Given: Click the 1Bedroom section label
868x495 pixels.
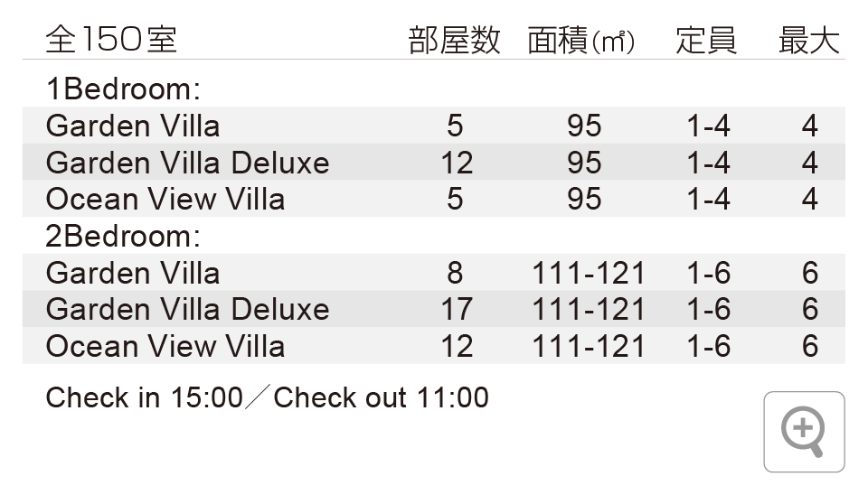Looking at the screenshot, I should (122, 89).
